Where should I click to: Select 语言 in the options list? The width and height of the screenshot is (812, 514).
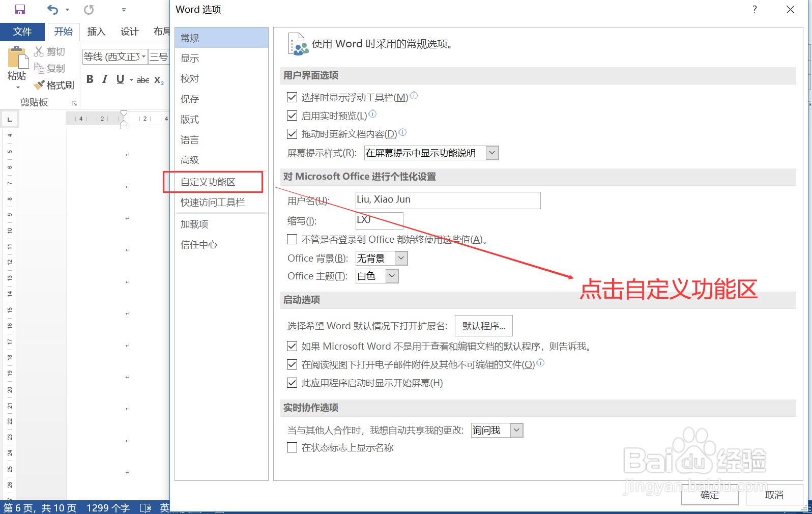[x=221, y=139]
